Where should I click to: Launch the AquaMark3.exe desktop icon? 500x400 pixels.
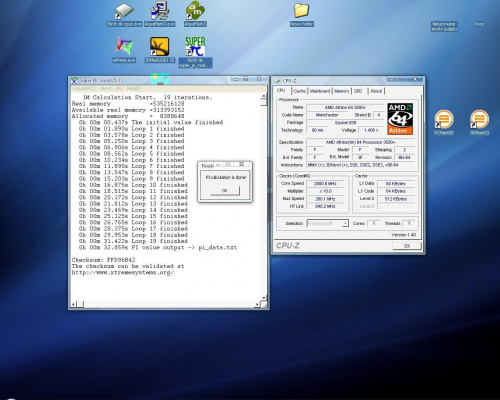pos(160,15)
